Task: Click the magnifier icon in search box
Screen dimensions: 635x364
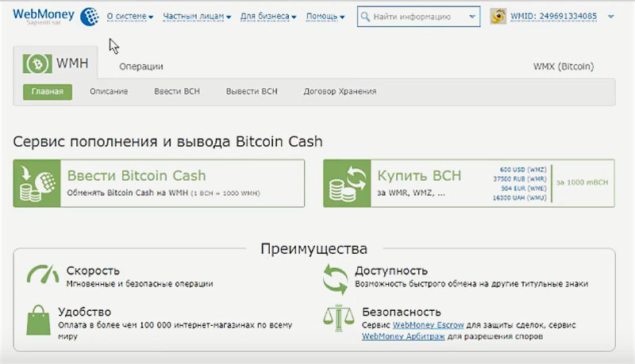Action: tap(365, 17)
